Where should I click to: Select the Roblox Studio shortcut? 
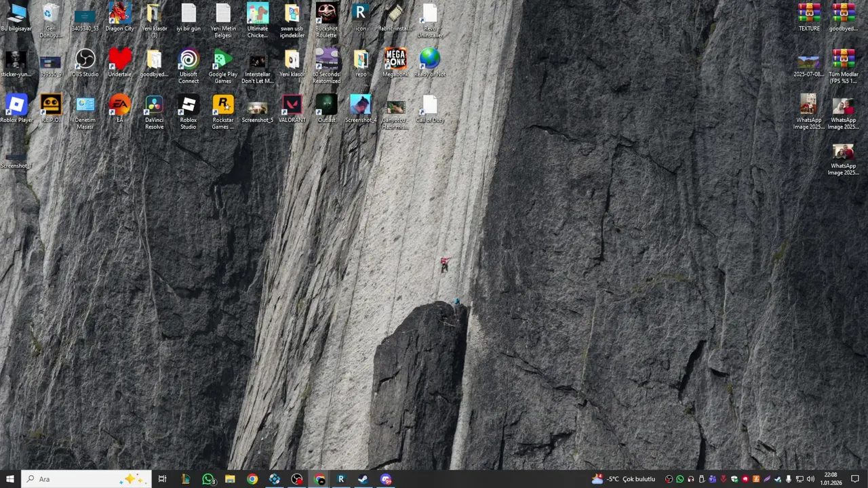click(x=189, y=113)
